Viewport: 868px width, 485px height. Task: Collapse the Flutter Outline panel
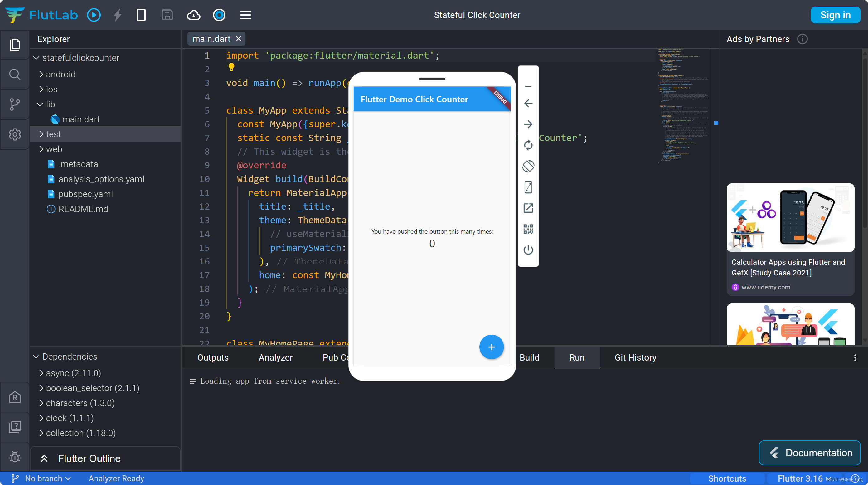[x=44, y=458]
